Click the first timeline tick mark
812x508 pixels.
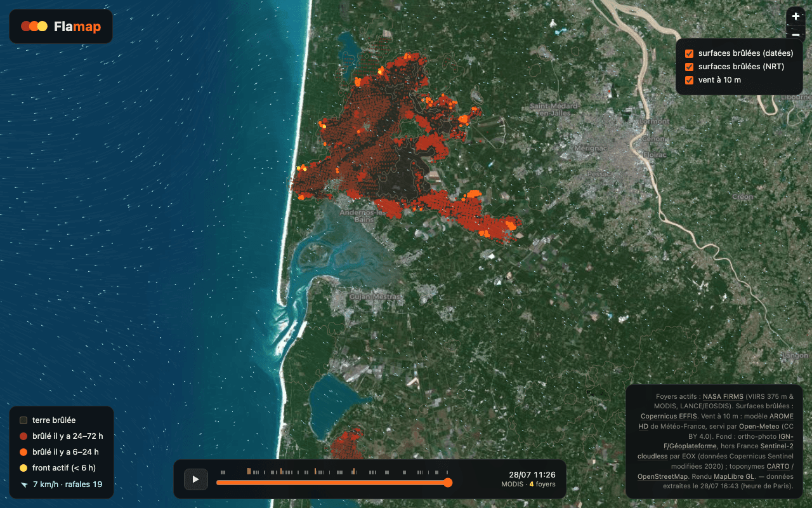[x=221, y=472]
